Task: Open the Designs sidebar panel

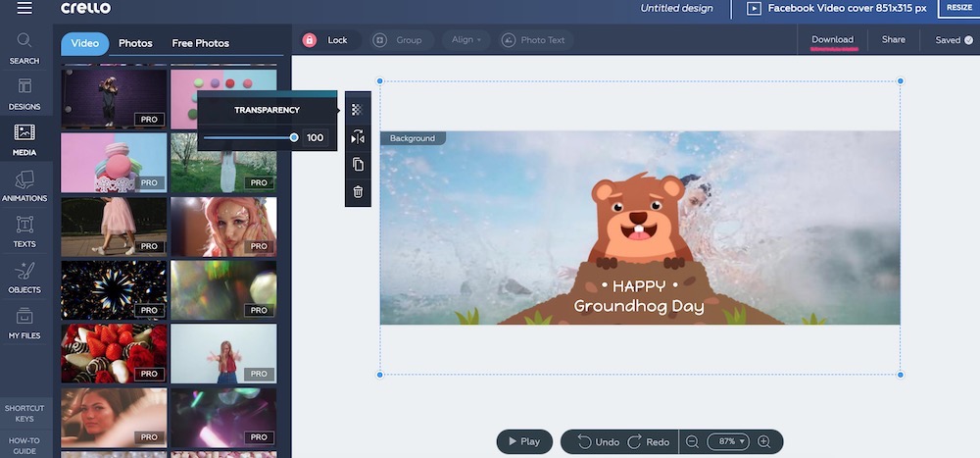Action: 24,94
